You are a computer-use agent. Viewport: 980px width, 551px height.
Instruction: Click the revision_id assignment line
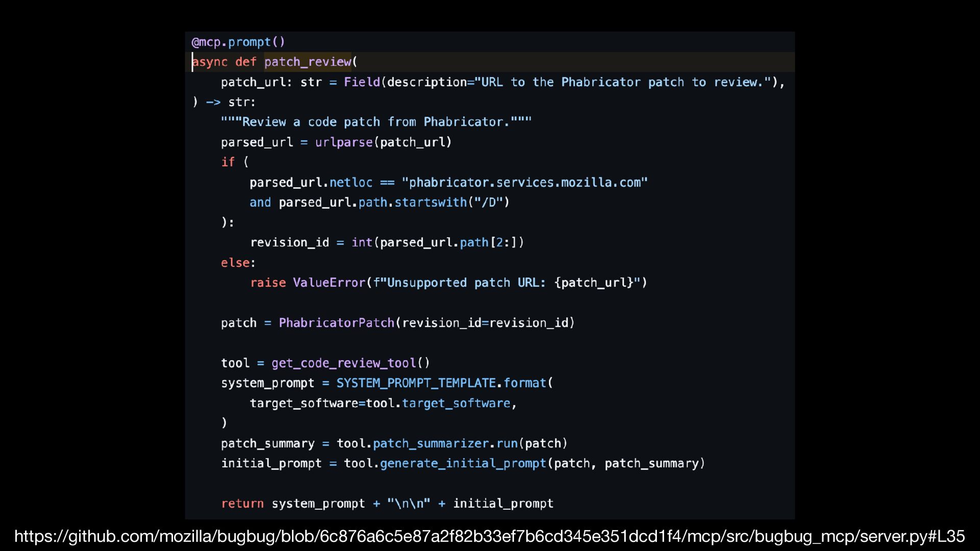point(386,242)
